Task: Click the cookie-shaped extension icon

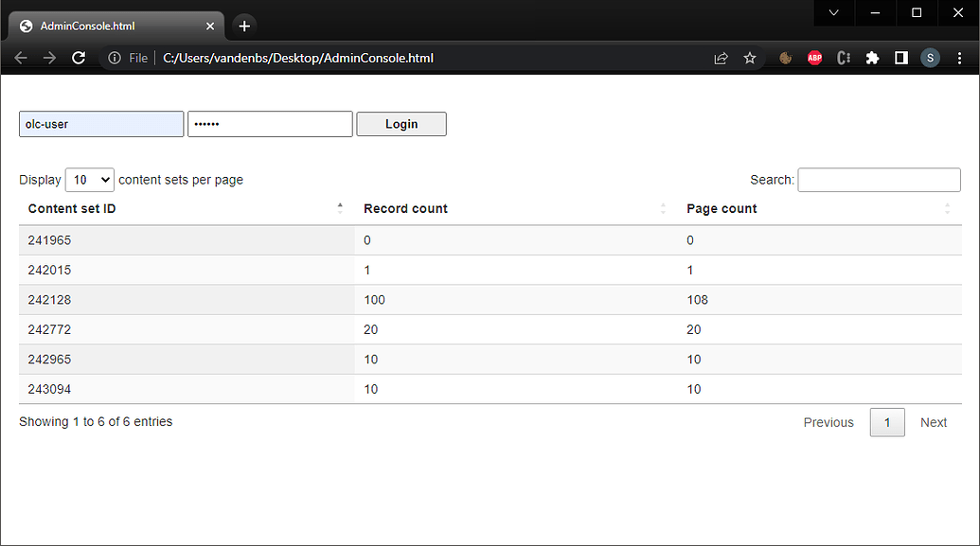Action: tap(785, 58)
